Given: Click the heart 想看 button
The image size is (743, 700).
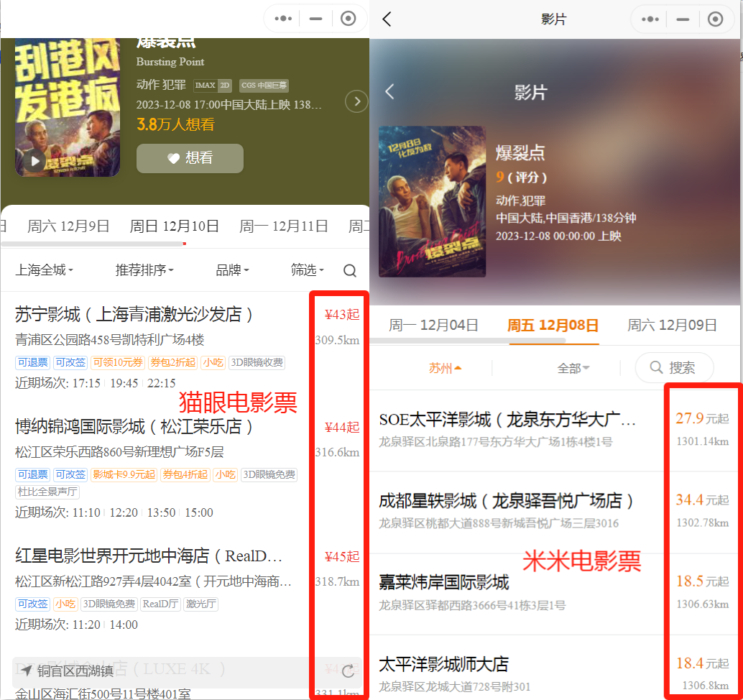Looking at the screenshot, I should (190, 158).
